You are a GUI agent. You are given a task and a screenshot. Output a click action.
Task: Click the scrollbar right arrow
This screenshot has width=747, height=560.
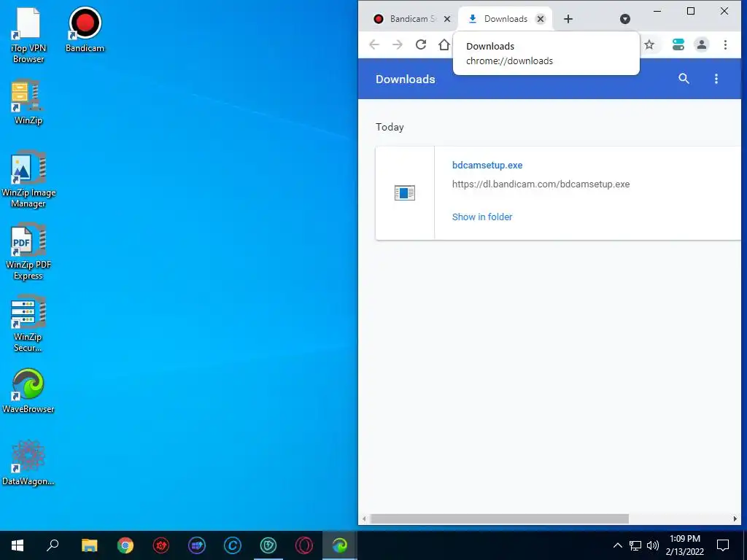(x=735, y=518)
